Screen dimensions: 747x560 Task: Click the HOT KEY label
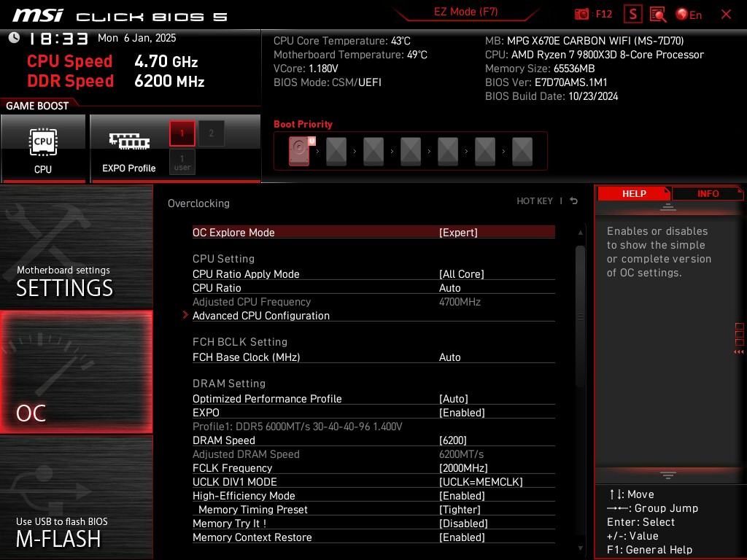tap(535, 201)
